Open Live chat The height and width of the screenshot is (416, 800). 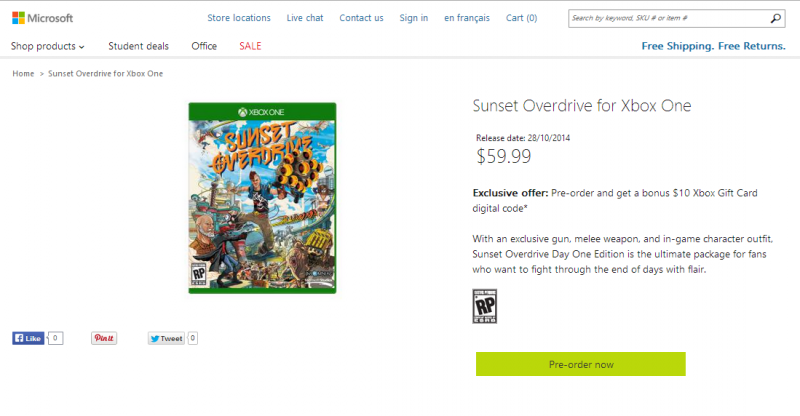tap(305, 18)
